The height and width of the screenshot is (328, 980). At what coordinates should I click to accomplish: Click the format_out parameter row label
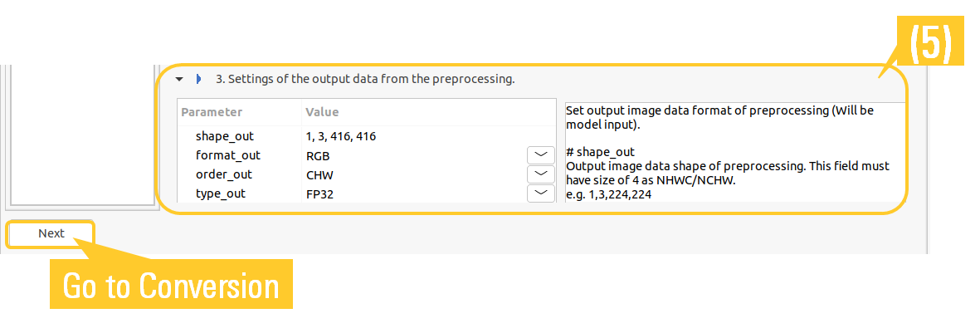click(227, 155)
